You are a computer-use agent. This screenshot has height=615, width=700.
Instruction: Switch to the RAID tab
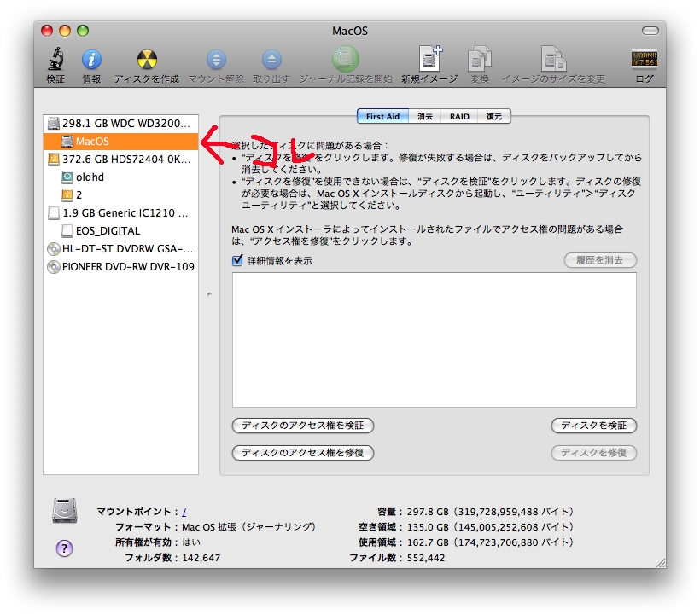pyautogui.click(x=459, y=116)
